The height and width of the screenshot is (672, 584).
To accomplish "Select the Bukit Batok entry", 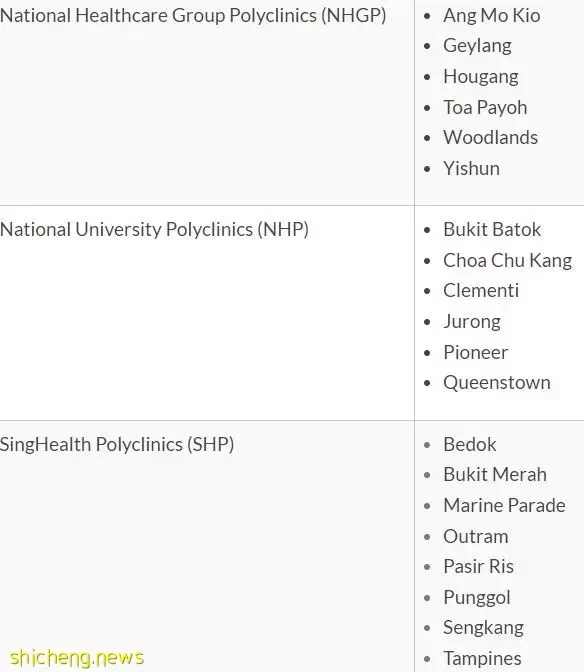I will pyautogui.click(x=492, y=230).
